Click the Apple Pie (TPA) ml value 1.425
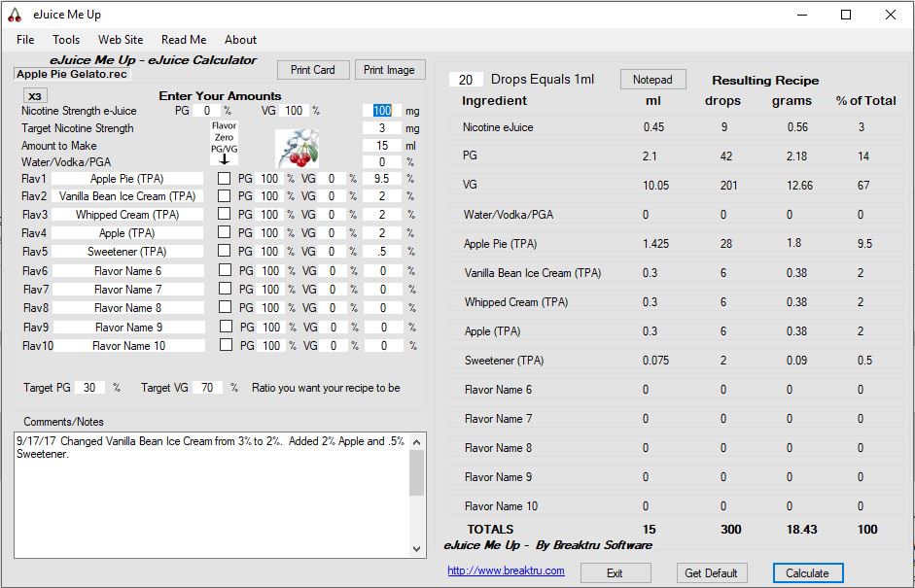 click(656, 244)
